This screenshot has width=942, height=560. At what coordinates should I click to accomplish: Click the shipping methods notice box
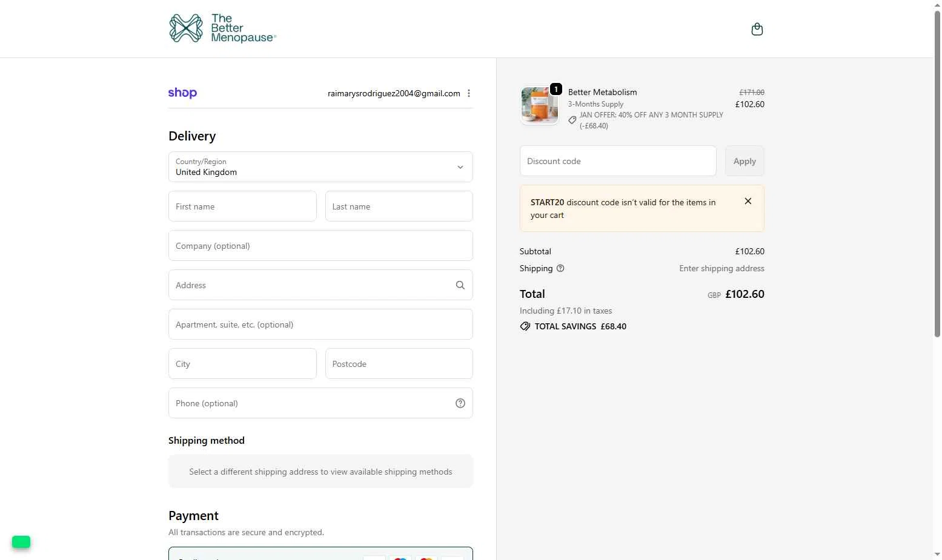point(320,472)
